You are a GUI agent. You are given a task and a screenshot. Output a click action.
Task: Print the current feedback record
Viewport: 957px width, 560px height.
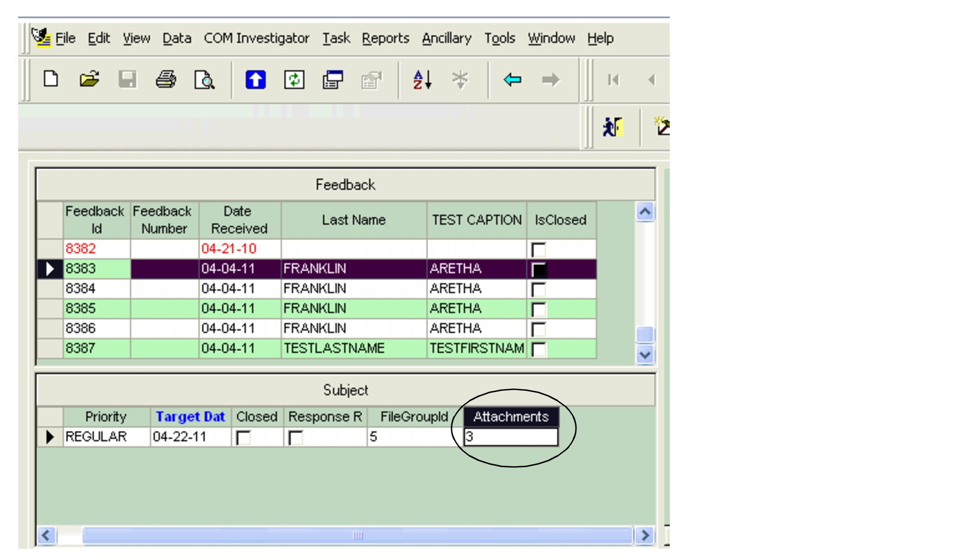[x=166, y=79]
